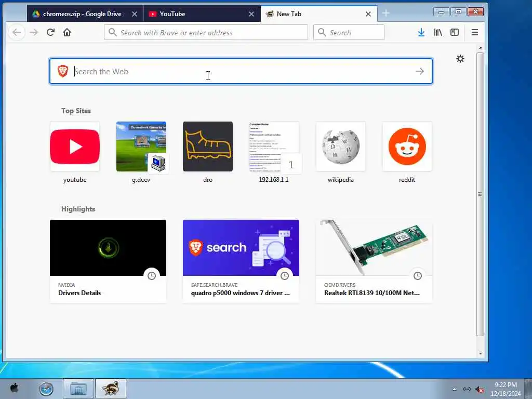Click the toolbar Search box

(x=349, y=33)
